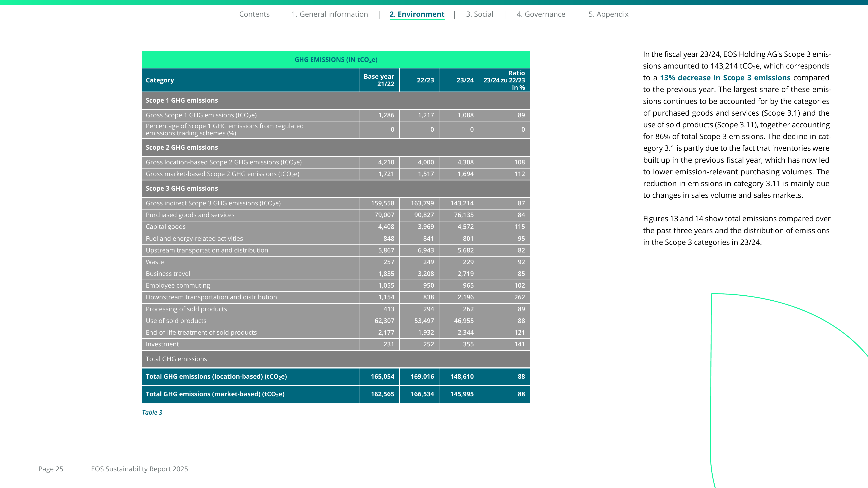Select Gross location-based Scope 2 row label
Viewport: 868px width, 488px height.
point(224,162)
